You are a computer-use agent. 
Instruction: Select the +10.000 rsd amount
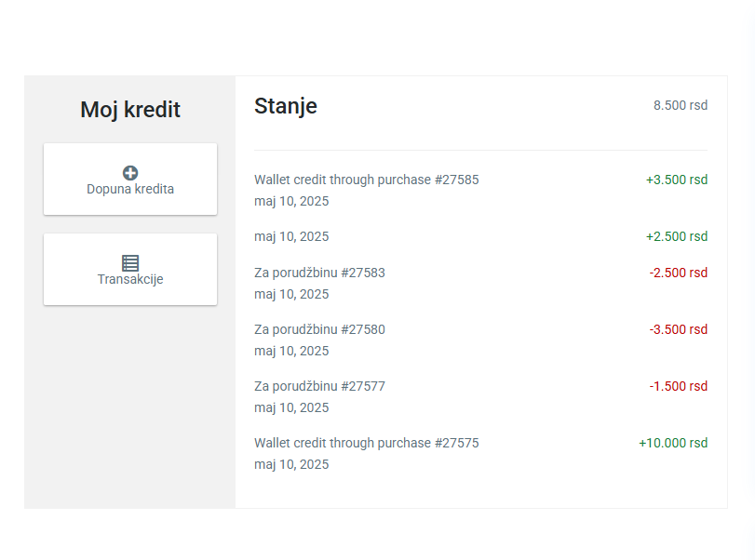point(672,443)
